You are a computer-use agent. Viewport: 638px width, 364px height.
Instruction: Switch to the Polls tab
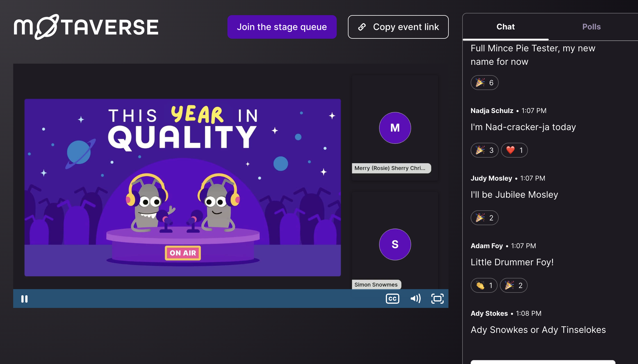(x=591, y=27)
